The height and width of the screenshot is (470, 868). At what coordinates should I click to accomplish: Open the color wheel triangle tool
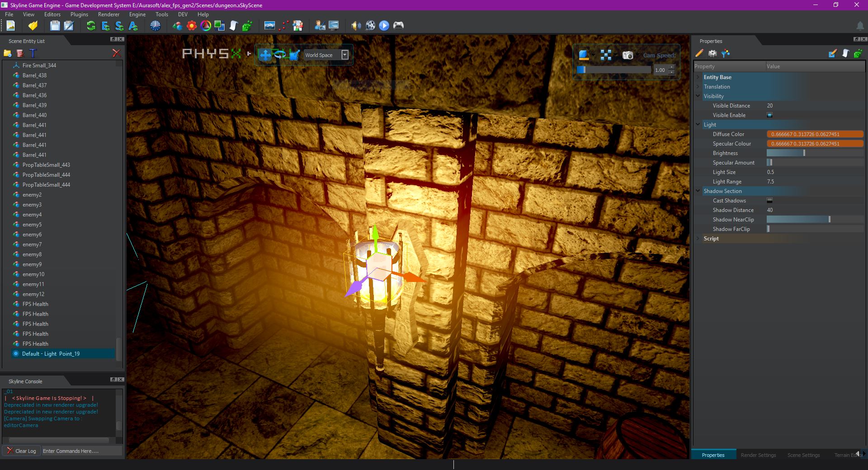(206, 26)
